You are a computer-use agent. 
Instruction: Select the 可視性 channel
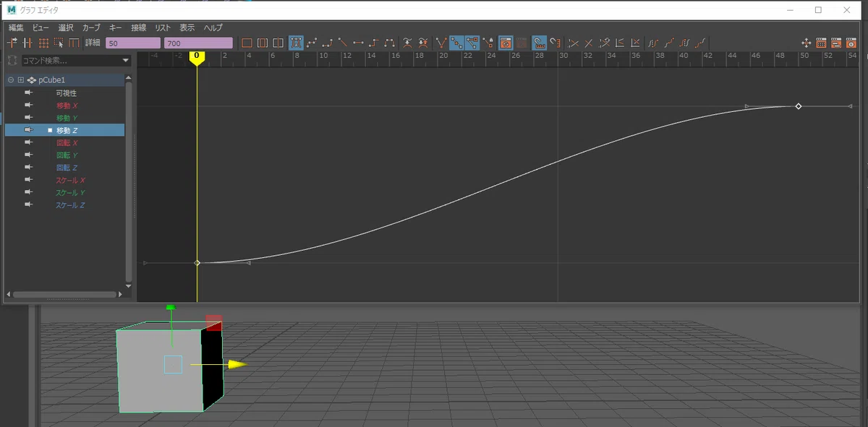[x=65, y=92]
